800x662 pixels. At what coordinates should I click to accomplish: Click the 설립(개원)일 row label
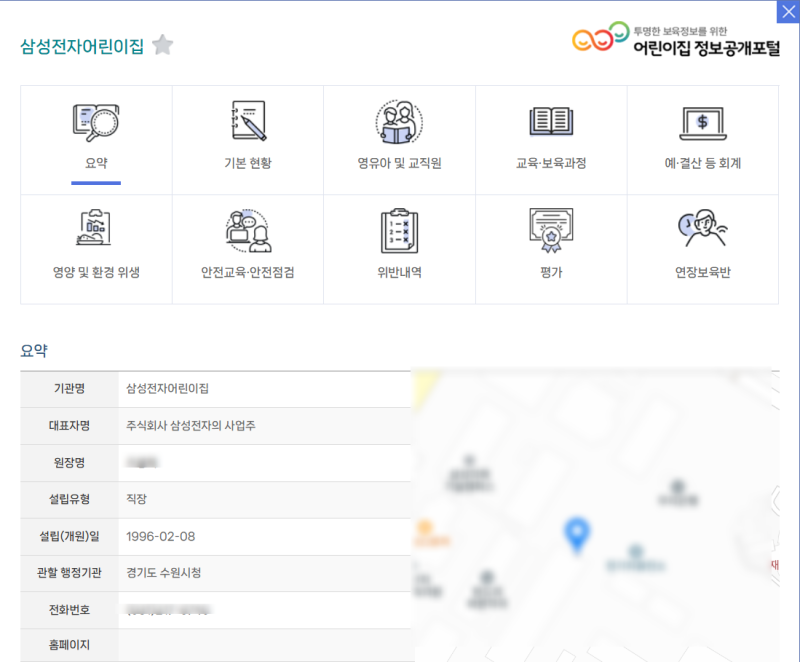[x=69, y=537]
